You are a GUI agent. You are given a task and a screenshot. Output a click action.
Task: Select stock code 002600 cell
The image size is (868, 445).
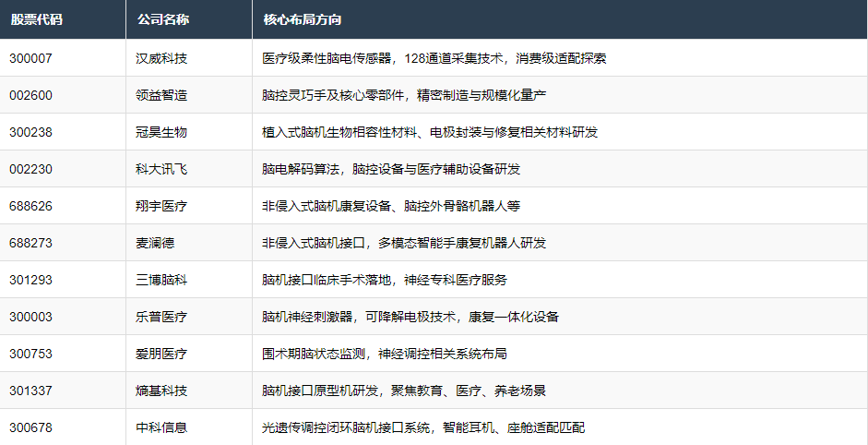click(30, 95)
